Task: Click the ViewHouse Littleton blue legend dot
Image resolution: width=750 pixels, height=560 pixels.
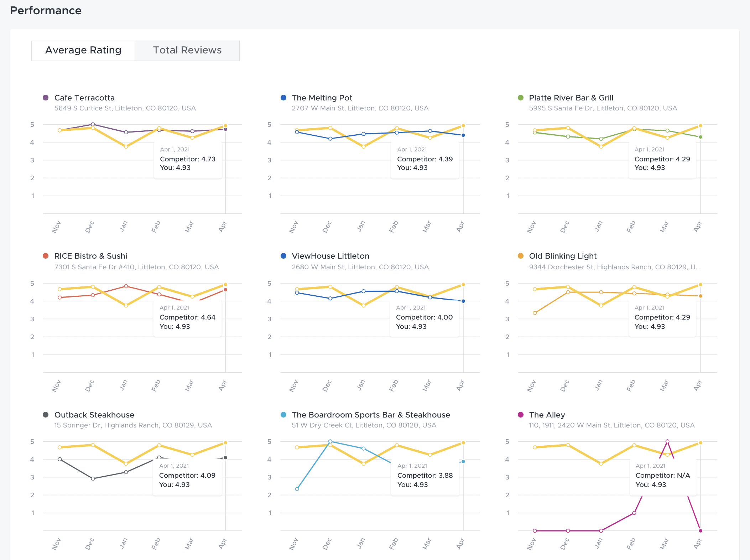Action: click(x=283, y=256)
